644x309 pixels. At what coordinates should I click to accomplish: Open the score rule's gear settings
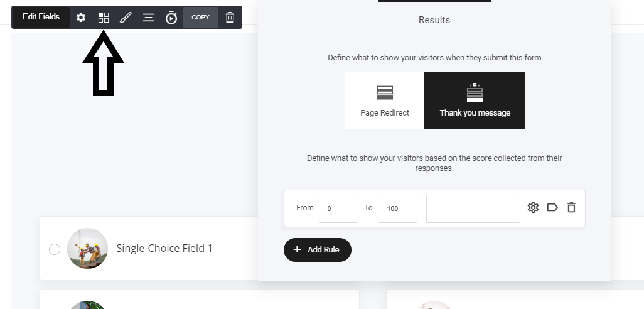533,207
